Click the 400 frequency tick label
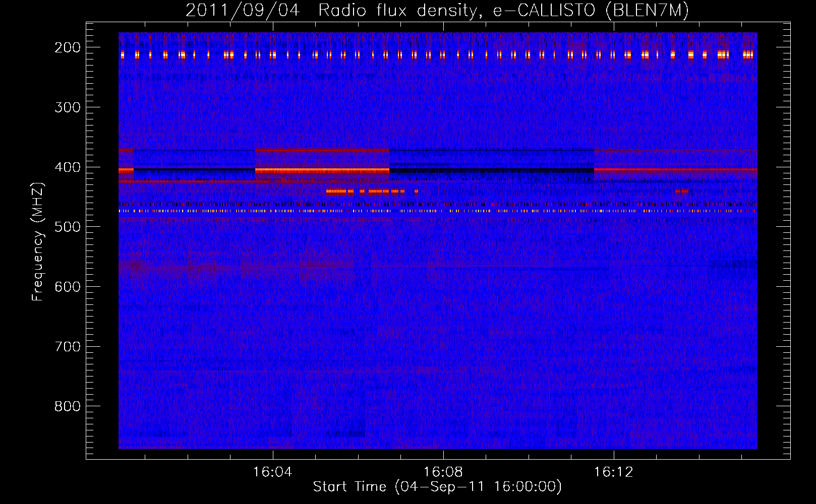The width and height of the screenshot is (816, 504). coord(68,167)
